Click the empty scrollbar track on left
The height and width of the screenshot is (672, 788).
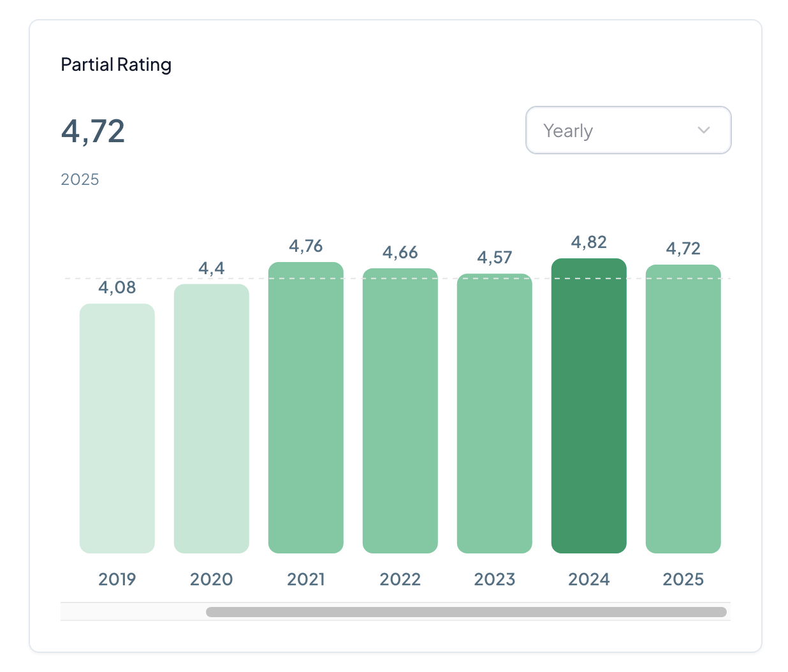pyautogui.click(x=133, y=612)
